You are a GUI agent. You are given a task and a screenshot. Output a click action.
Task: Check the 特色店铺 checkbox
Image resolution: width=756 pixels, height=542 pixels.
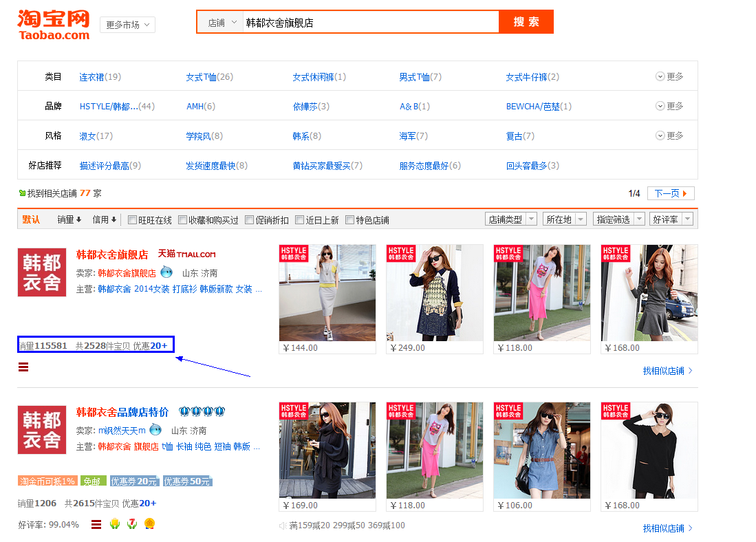click(x=349, y=220)
